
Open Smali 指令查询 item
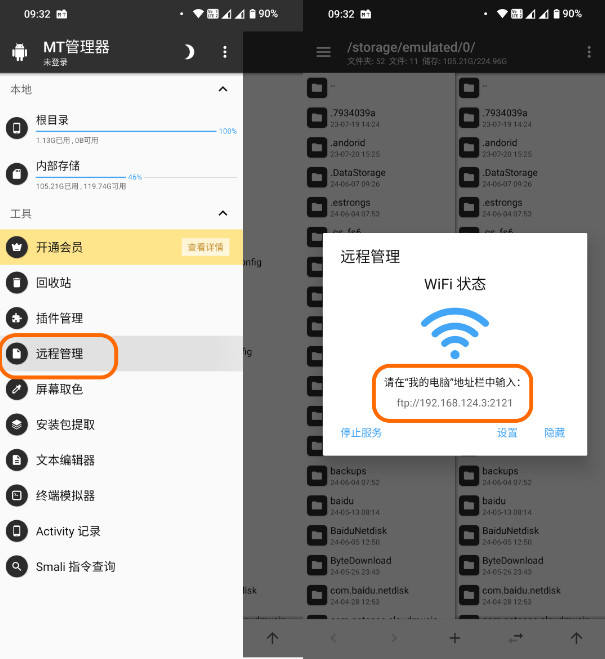click(x=121, y=567)
